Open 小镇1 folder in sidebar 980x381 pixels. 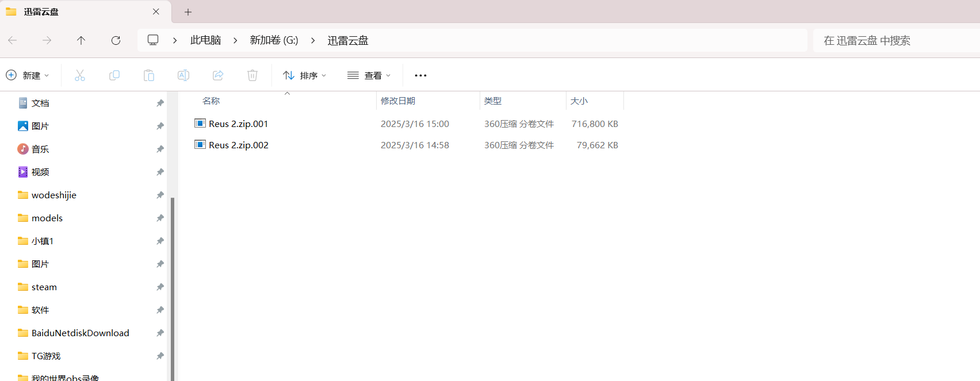[43, 241]
